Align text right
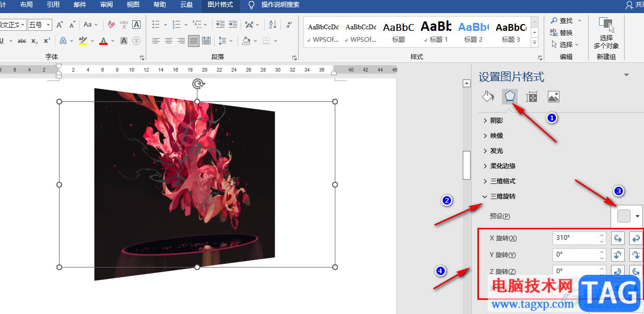 click(x=181, y=41)
